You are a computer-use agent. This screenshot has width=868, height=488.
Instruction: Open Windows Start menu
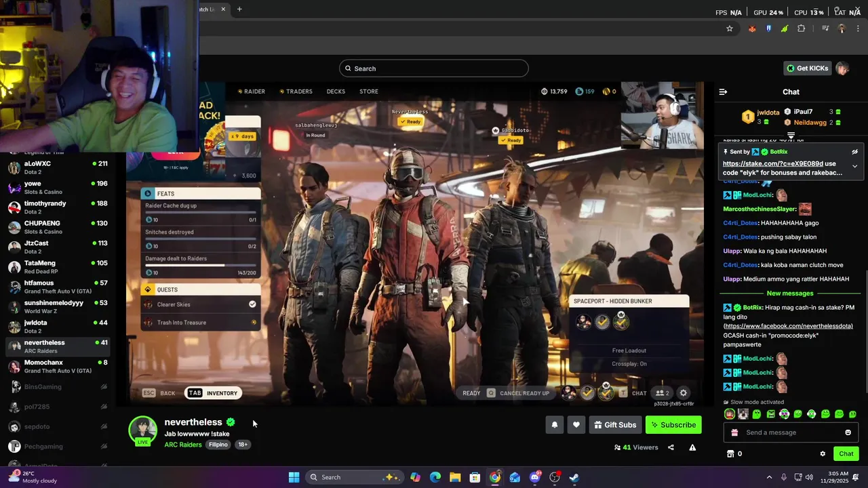click(x=294, y=477)
